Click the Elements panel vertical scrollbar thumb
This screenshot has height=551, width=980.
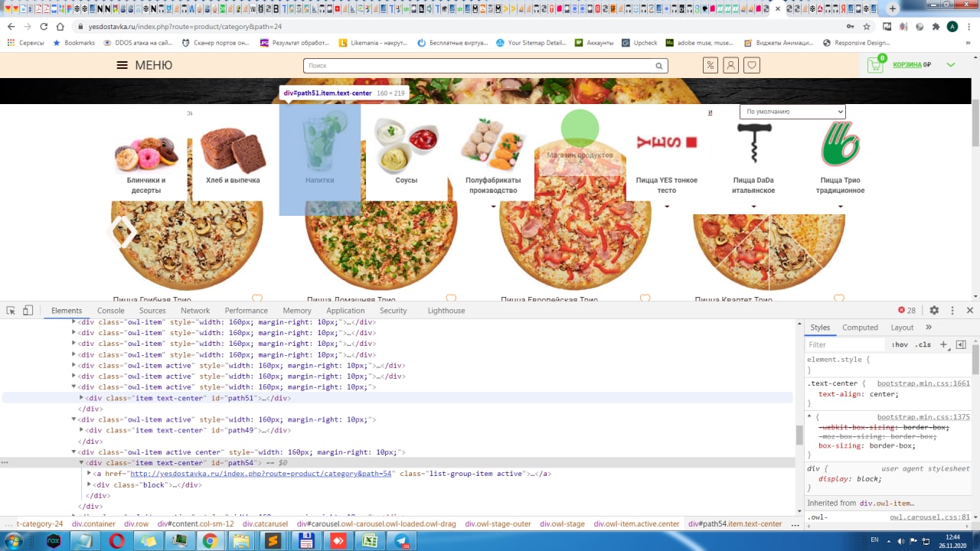(x=799, y=435)
